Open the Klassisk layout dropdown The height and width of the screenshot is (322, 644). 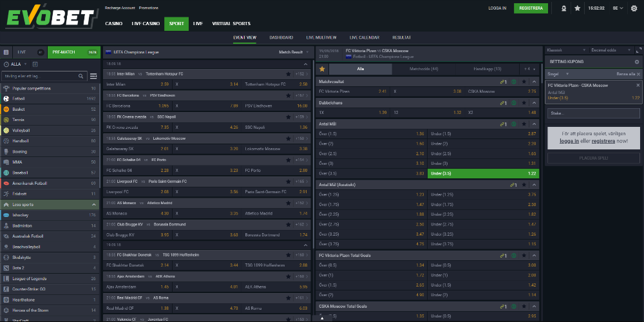pyautogui.click(x=565, y=50)
